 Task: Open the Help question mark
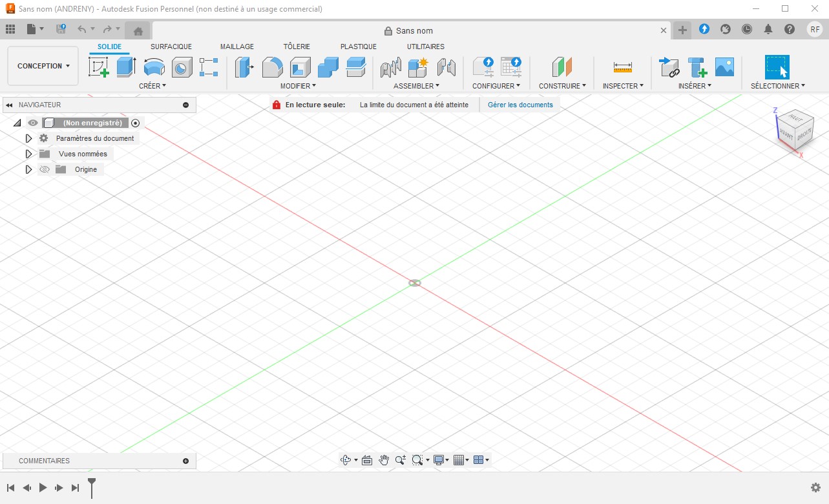[x=790, y=29]
